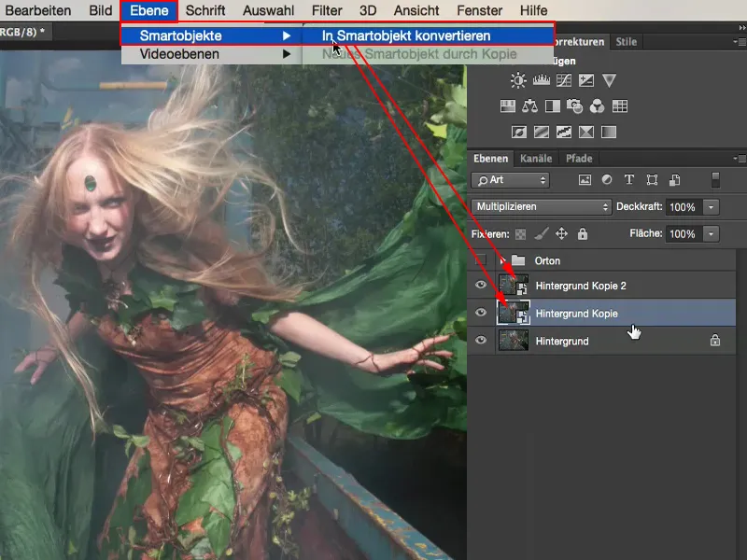
Task: Switch to the Stile tab
Action: pyautogui.click(x=626, y=42)
